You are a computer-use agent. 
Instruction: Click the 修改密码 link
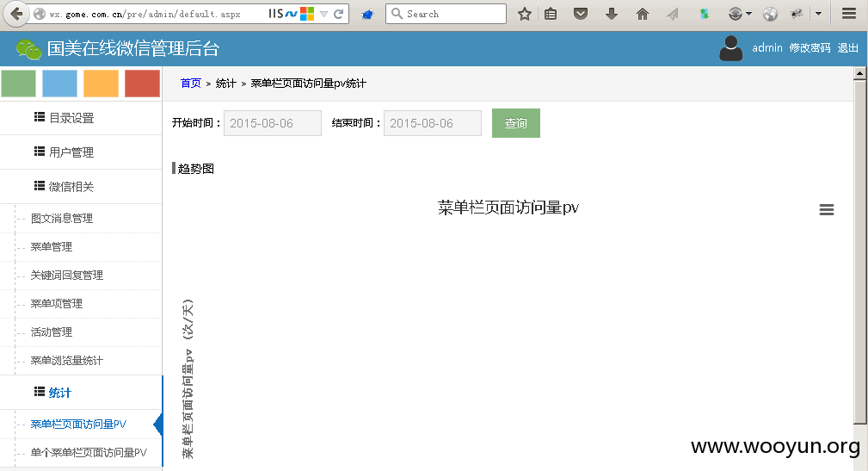point(810,48)
